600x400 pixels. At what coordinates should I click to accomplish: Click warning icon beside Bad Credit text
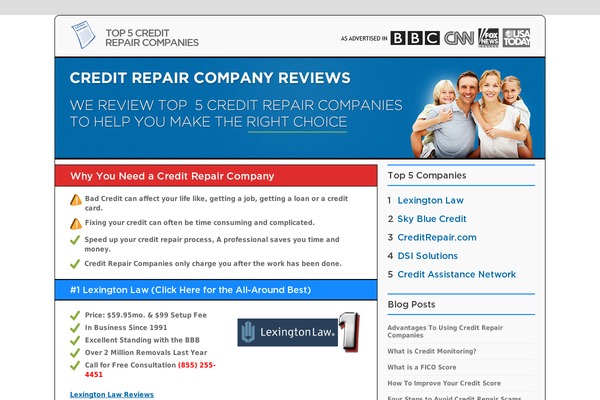click(76, 200)
